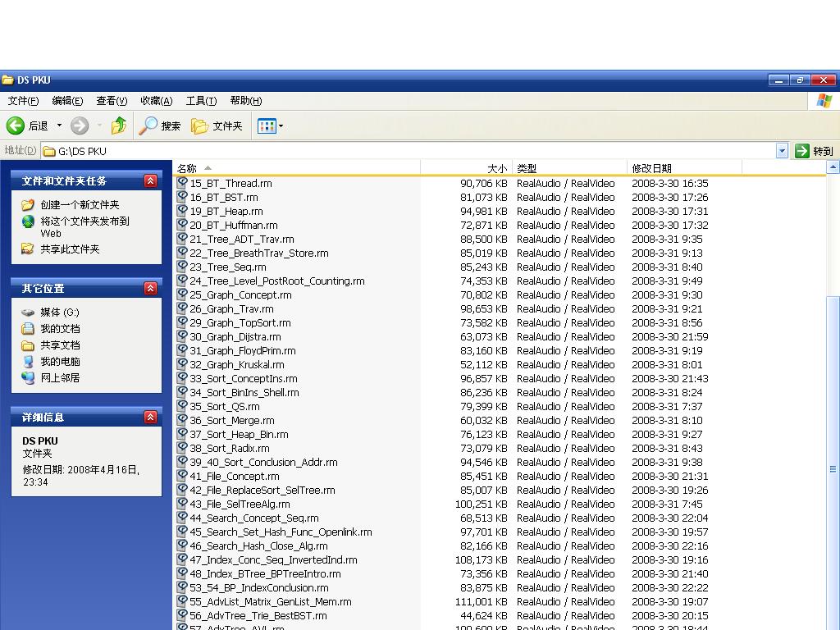Click the vertical scrollbar thumb
Screen dimensions: 840x630
point(833,468)
